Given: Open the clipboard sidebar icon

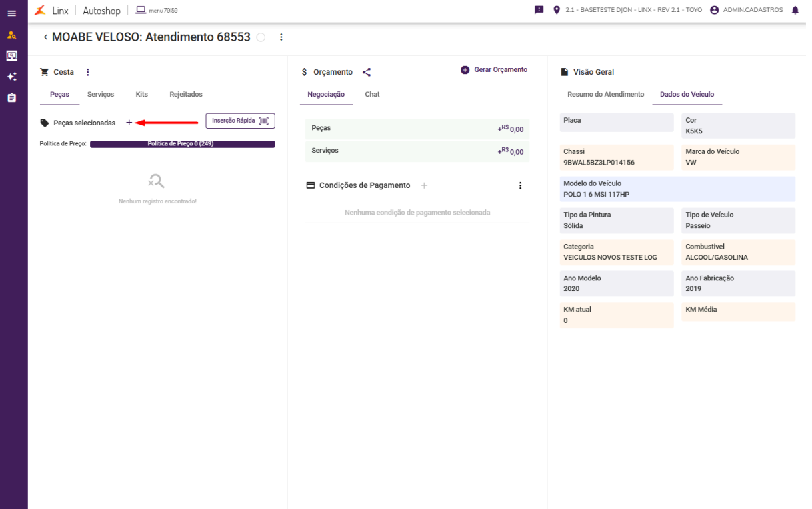Looking at the screenshot, I should coord(11,97).
